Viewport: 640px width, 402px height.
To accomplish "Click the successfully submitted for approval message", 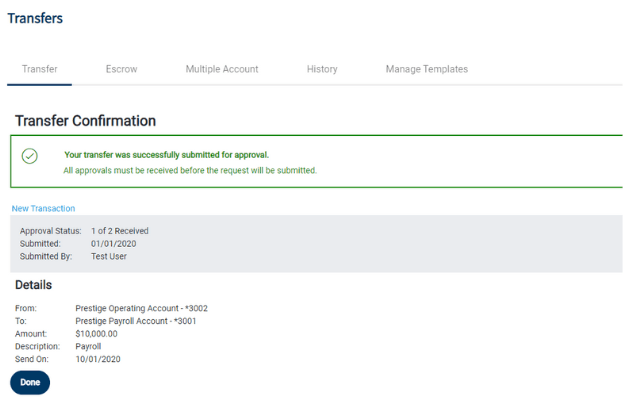I will pyautogui.click(x=167, y=155).
